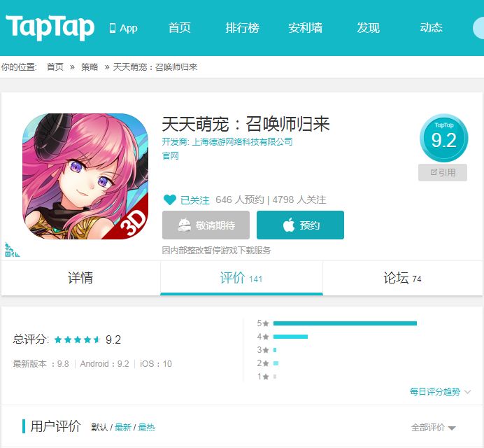The height and width of the screenshot is (448, 484).
Task: Open the phone App download link
Action: (x=124, y=28)
